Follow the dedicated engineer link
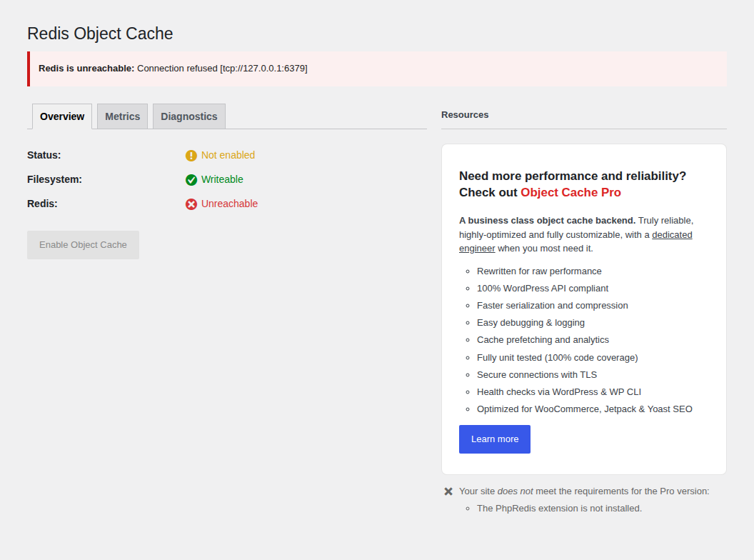 (672, 235)
